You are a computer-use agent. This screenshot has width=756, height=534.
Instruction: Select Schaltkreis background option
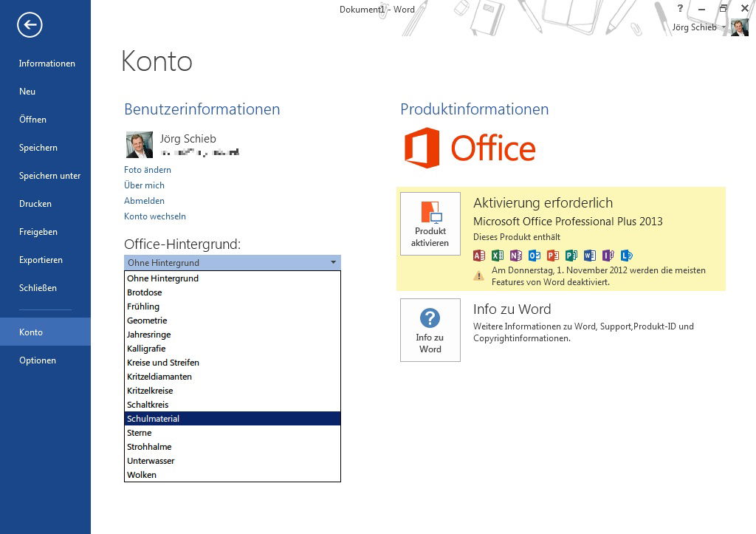(x=233, y=404)
